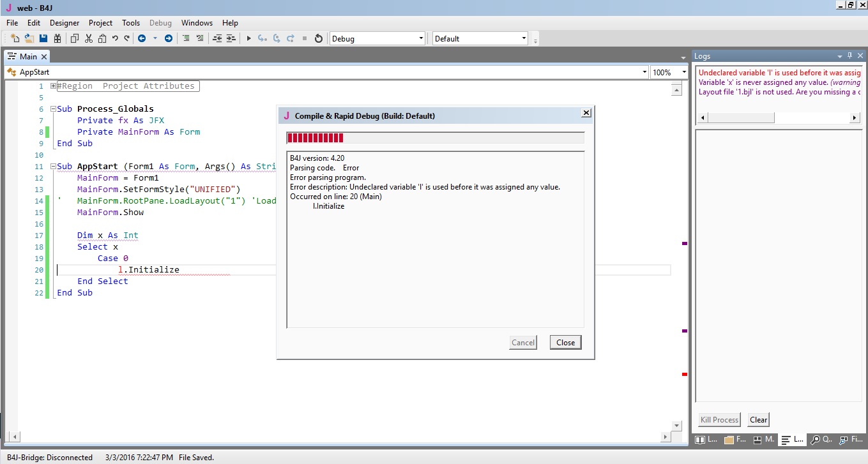Click the Cancel button in compile dialog
Image resolution: width=868 pixels, height=464 pixels.
click(522, 342)
